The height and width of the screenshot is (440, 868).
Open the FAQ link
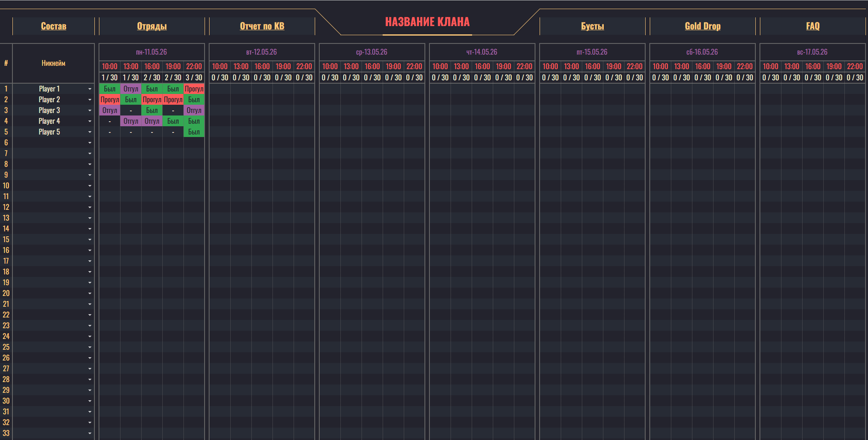click(x=813, y=26)
